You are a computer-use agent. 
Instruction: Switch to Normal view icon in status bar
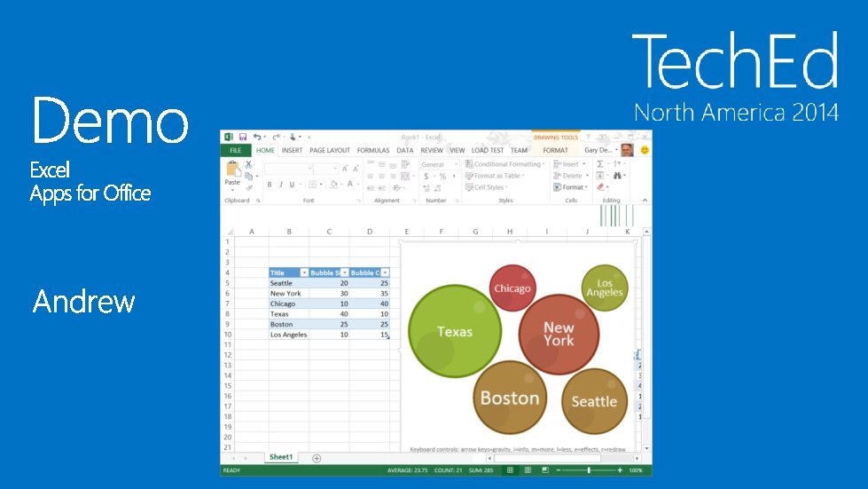point(510,470)
